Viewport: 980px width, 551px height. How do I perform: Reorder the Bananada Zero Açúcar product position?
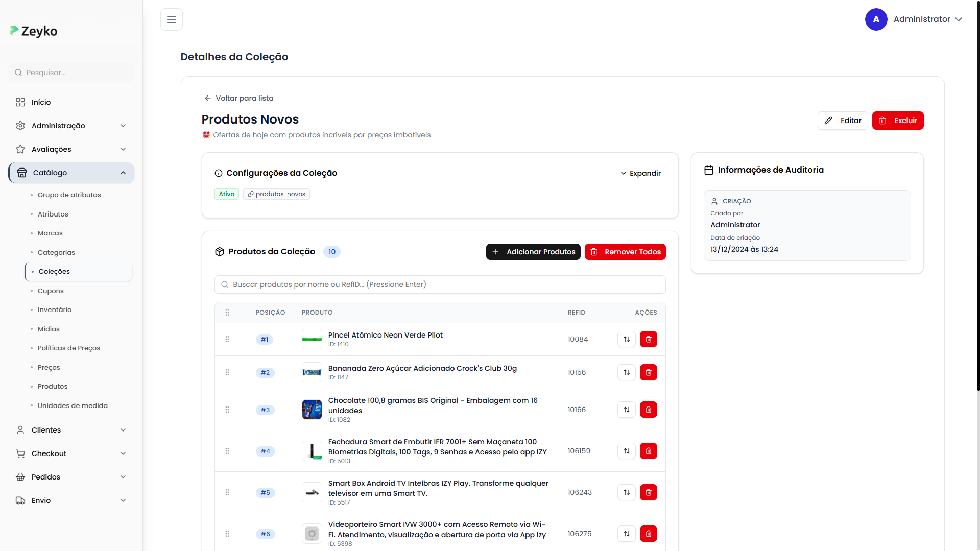[626, 372]
